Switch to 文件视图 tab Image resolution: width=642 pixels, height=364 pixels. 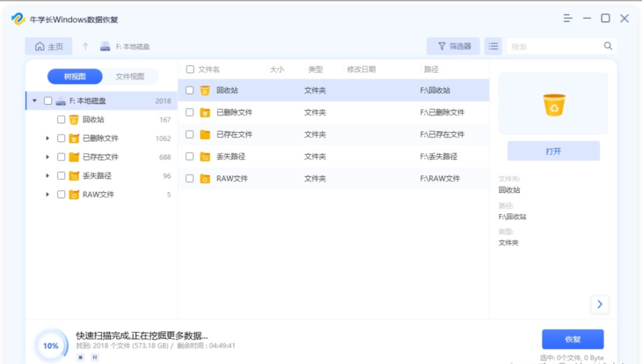coord(130,77)
